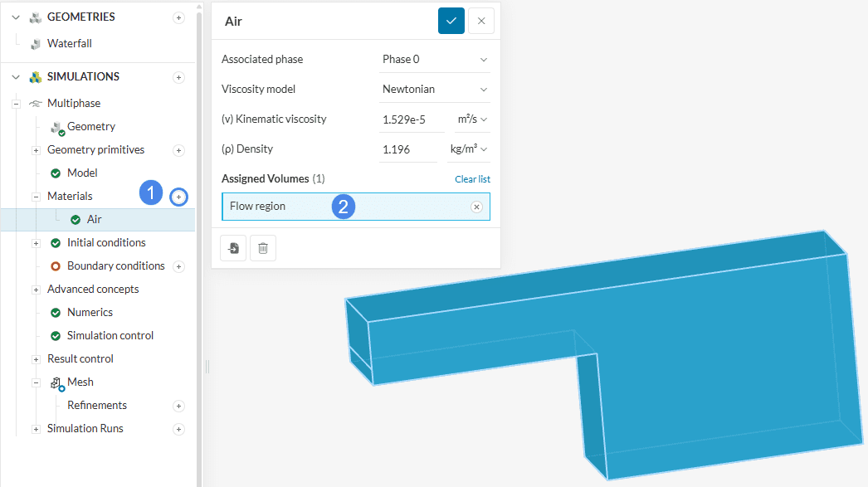Select Boundary conditions in the tree
Screen dimensions: 868x487
click(115, 266)
